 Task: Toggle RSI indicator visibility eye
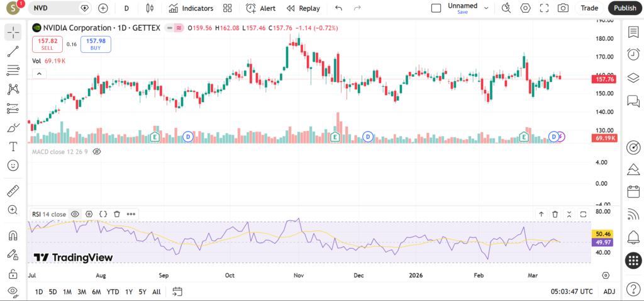(75, 214)
